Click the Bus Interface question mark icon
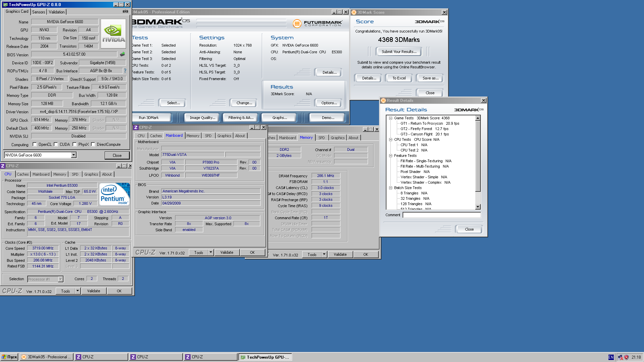This screenshot has height=362, width=644. [x=125, y=71]
